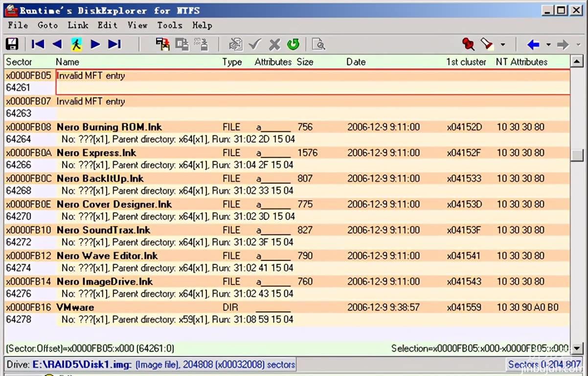Click the red pushpin bookmark icon
The width and height of the screenshot is (588, 376).
[468, 44]
